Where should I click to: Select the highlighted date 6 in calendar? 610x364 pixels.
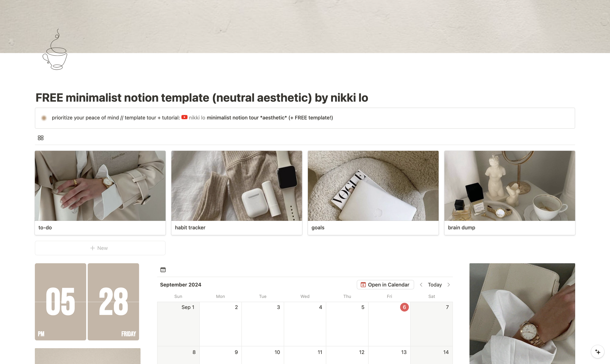[404, 307]
